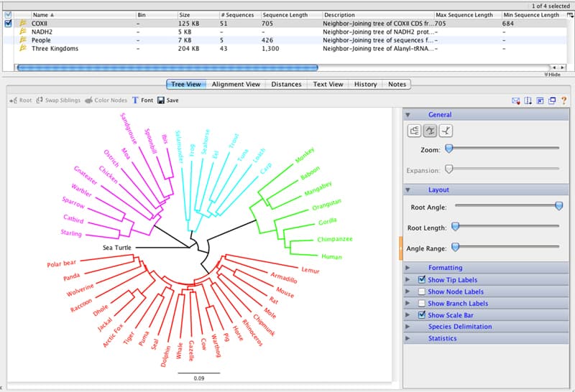Open the Font settings tool
575x392 pixels.
click(142, 100)
